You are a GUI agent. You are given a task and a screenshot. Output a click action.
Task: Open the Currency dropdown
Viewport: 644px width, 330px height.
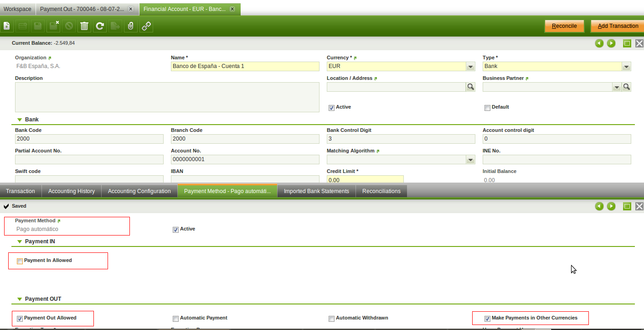point(470,67)
